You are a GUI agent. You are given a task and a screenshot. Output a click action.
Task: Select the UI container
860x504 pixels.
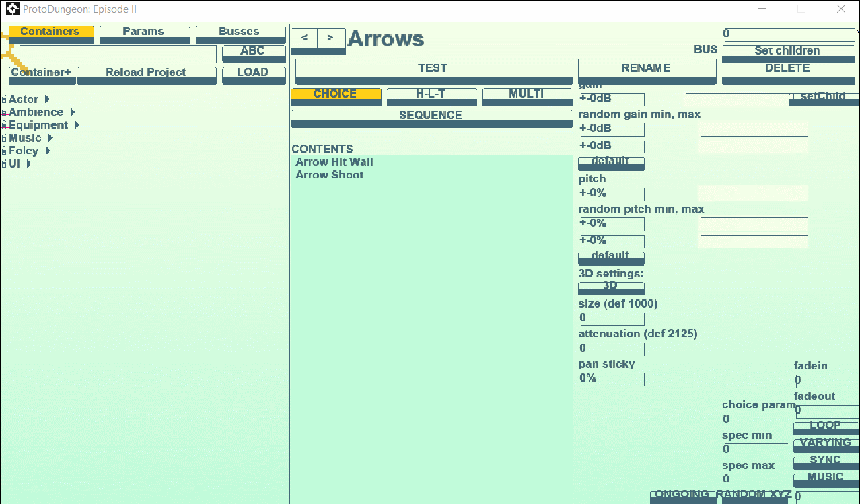(15, 164)
